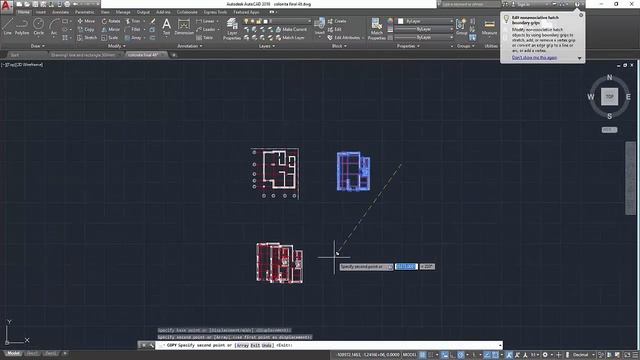Click TOP face of ViewCube

coord(609,97)
